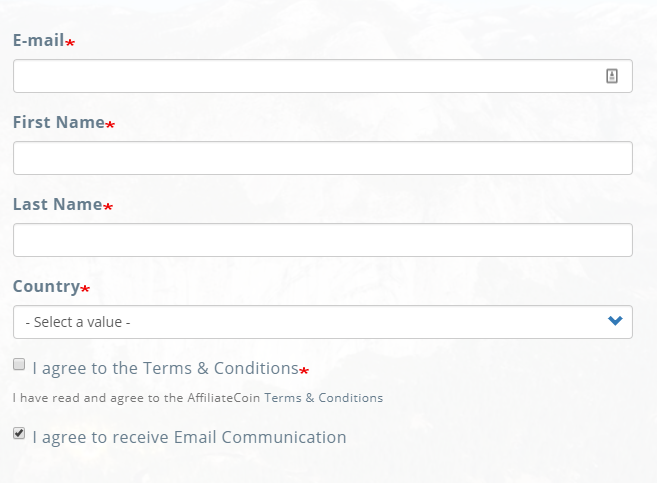Screen dimensions: 657x483
Task: Click the autofill contact icon in E-mail field
Action: 612,76
